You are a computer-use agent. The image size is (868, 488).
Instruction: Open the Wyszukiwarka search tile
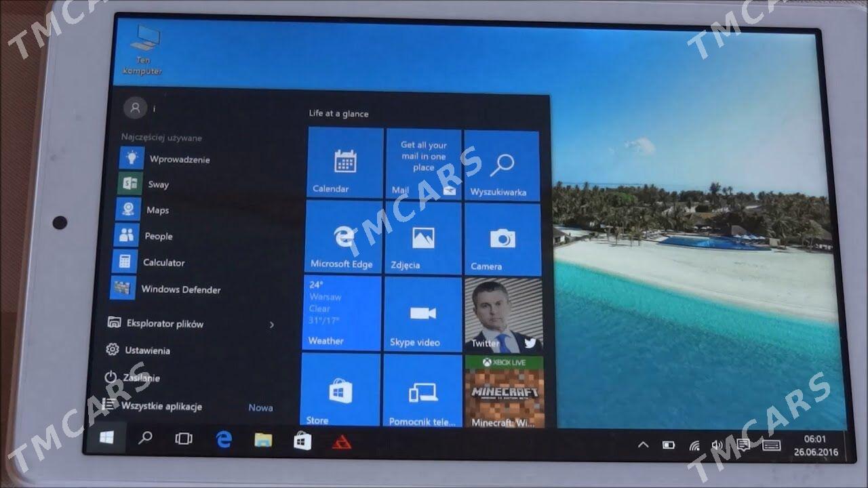point(502,166)
